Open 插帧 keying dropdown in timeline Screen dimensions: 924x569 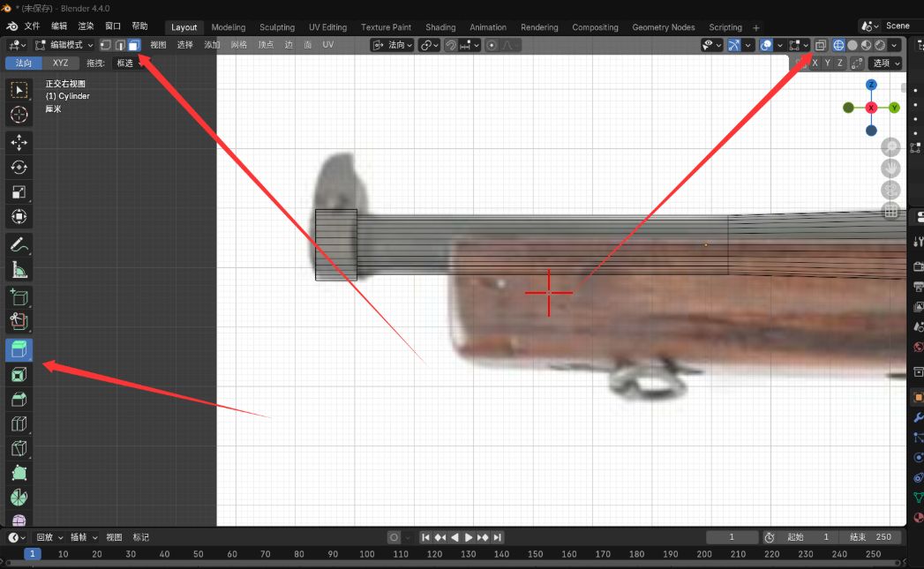84,537
